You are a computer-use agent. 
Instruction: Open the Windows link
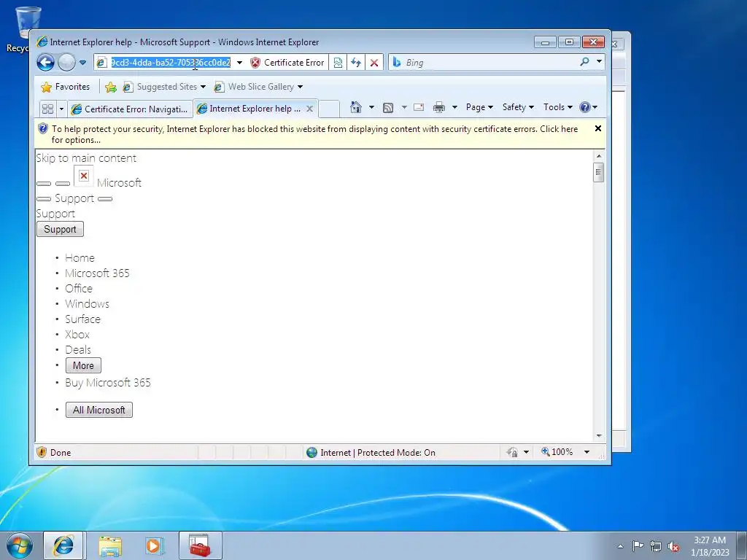88,304
